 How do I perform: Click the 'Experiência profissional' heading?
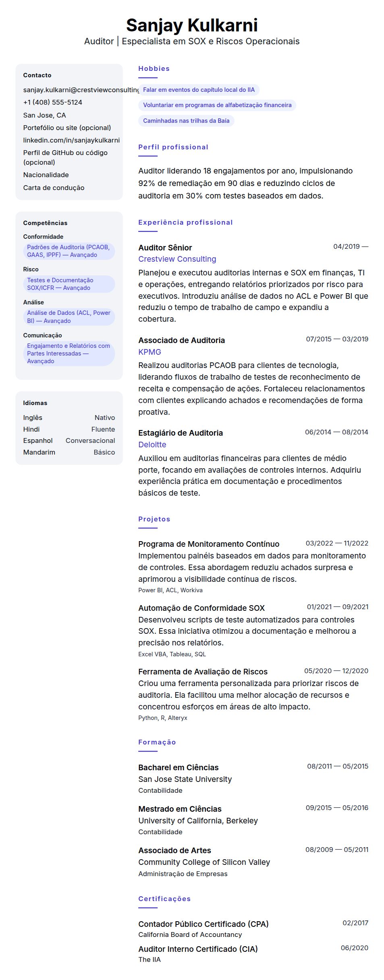(185, 222)
